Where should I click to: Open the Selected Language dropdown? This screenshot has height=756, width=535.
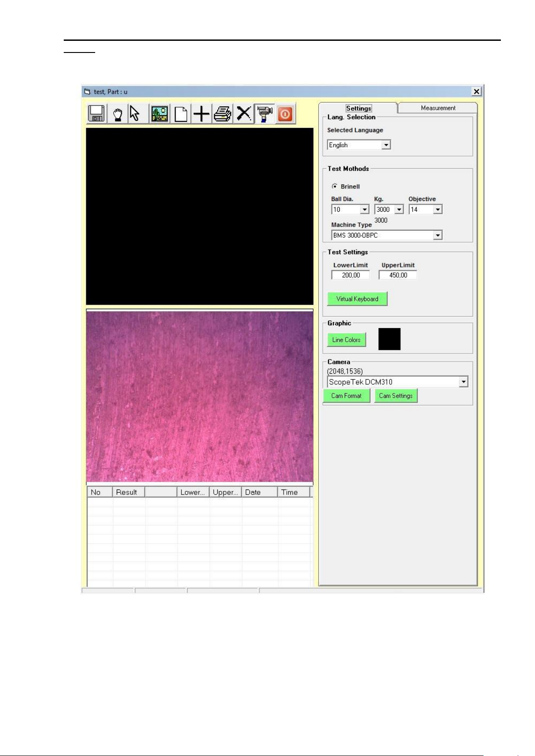pos(386,145)
